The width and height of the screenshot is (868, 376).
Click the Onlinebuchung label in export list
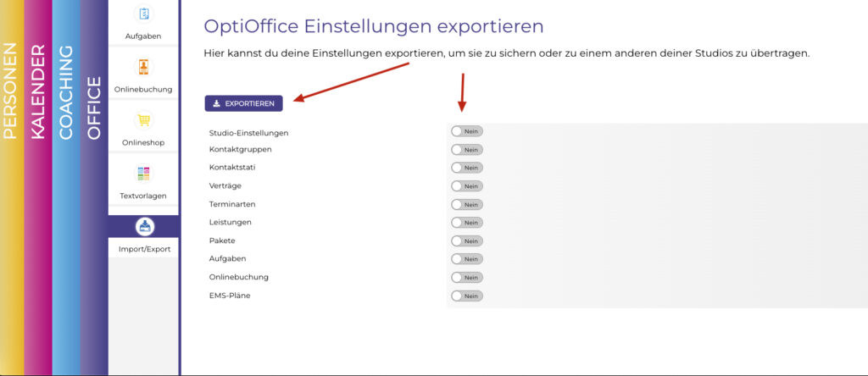(238, 277)
